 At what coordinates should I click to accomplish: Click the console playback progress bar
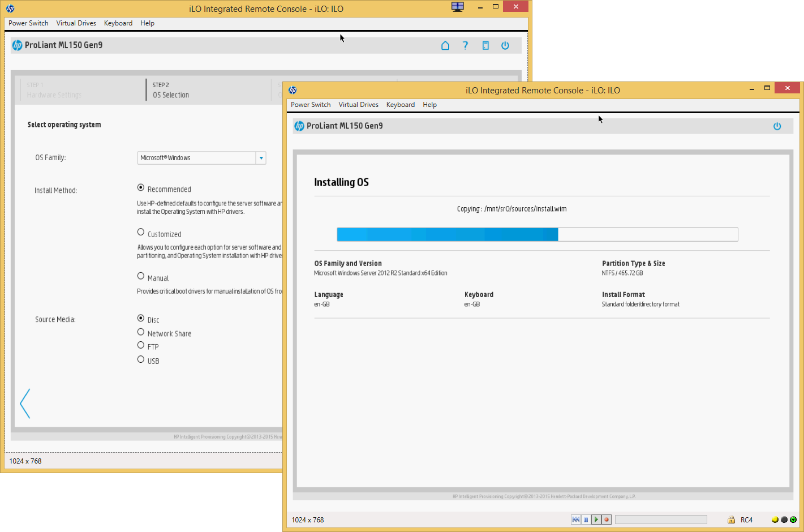pyautogui.click(x=661, y=520)
